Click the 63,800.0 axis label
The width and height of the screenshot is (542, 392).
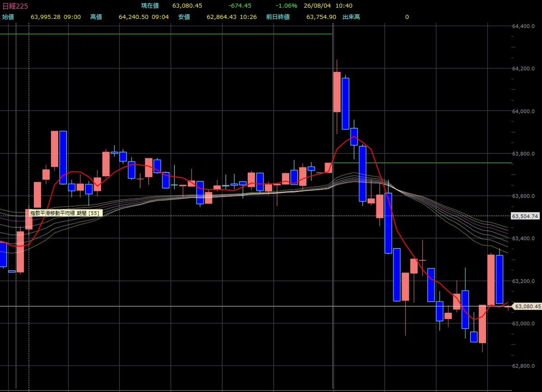524,154
